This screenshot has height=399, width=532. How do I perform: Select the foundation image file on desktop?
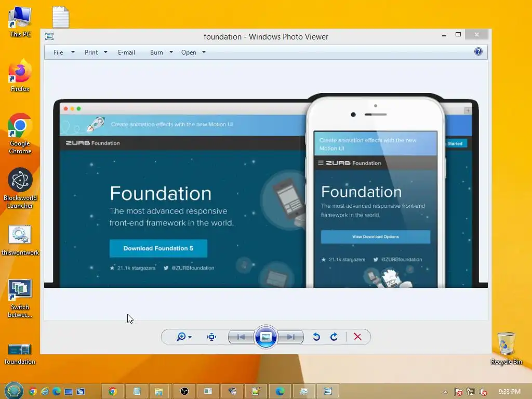point(20,354)
